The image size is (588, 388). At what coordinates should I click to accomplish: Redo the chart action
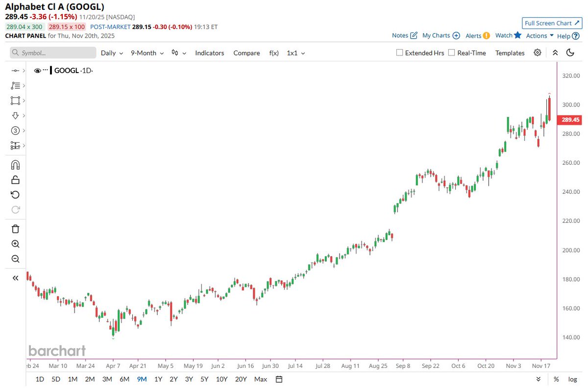click(x=15, y=209)
